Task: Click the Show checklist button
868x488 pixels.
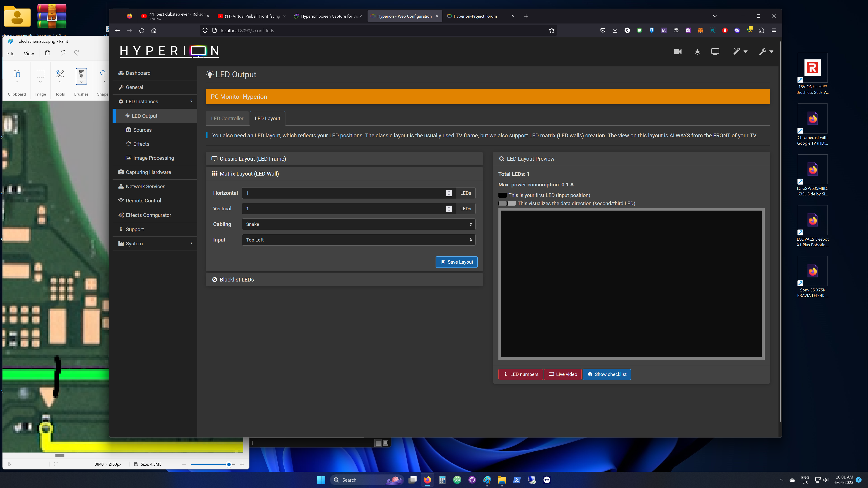Action: pos(606,374)
